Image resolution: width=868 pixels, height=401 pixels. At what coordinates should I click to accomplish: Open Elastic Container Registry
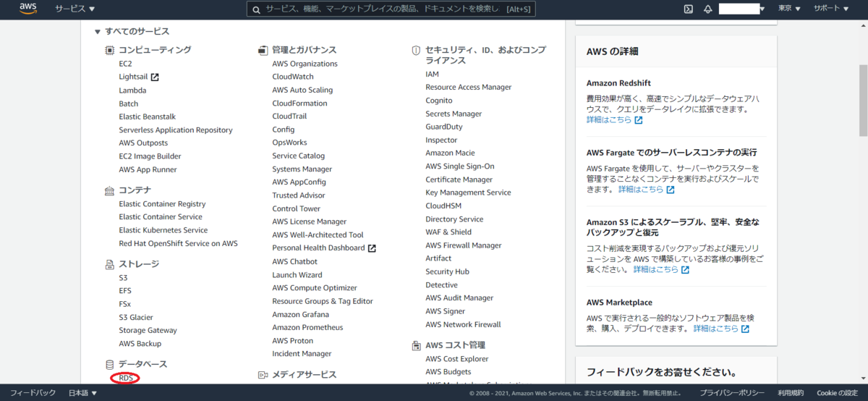[x=162, y=204]
